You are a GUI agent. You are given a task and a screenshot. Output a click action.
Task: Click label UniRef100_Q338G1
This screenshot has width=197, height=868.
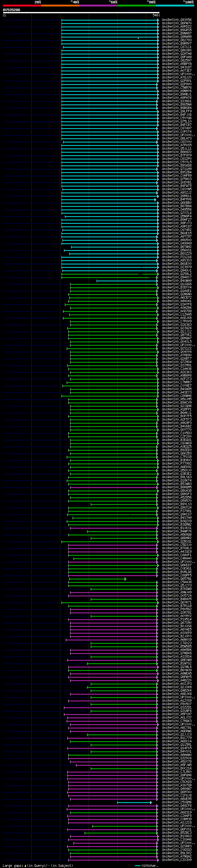[x=177, y=101]
